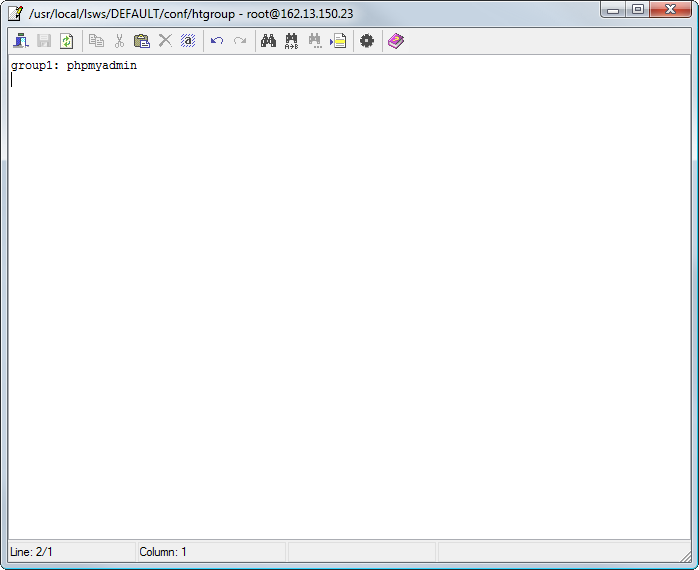Click the editor window icon in the title bar
The height and width of the screenshot is (570, 699).
coord(16,13)
